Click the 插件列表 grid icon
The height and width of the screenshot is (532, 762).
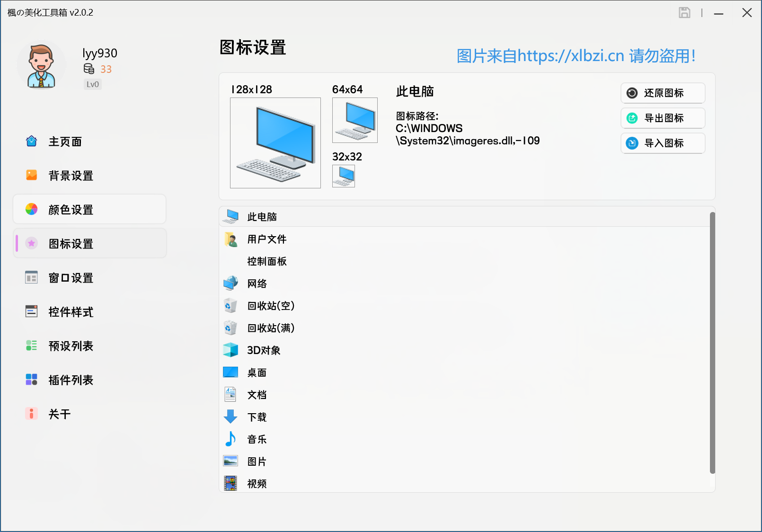(31, 380)
